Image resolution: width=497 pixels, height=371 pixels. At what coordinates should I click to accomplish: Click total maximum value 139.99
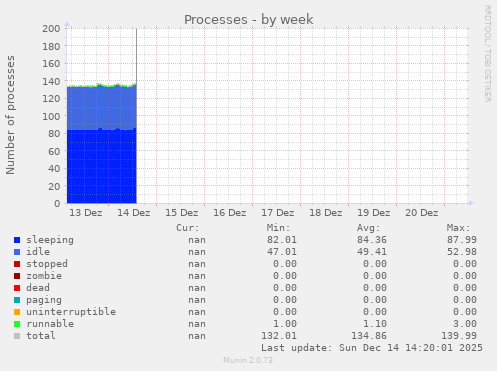pyautogui.click(x=459, y=336)
